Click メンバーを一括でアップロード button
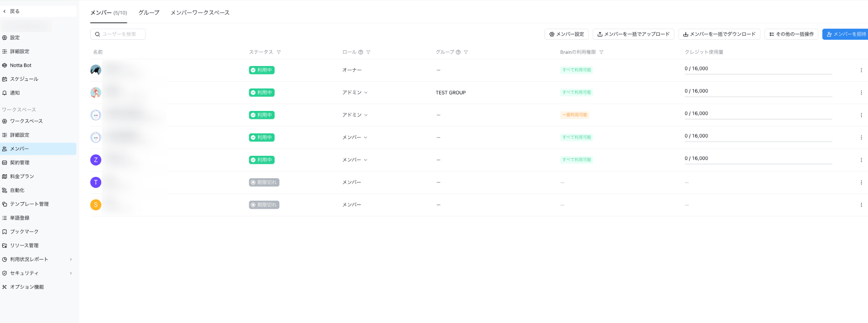The height and width of the screenshot is (323, 868). [x=633, y=34]
